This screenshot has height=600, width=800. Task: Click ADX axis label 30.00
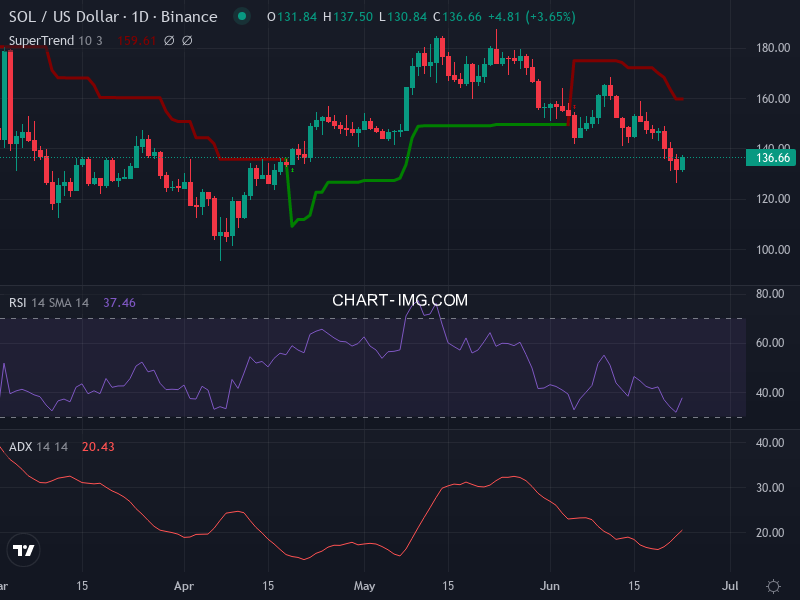coord(770,488)
